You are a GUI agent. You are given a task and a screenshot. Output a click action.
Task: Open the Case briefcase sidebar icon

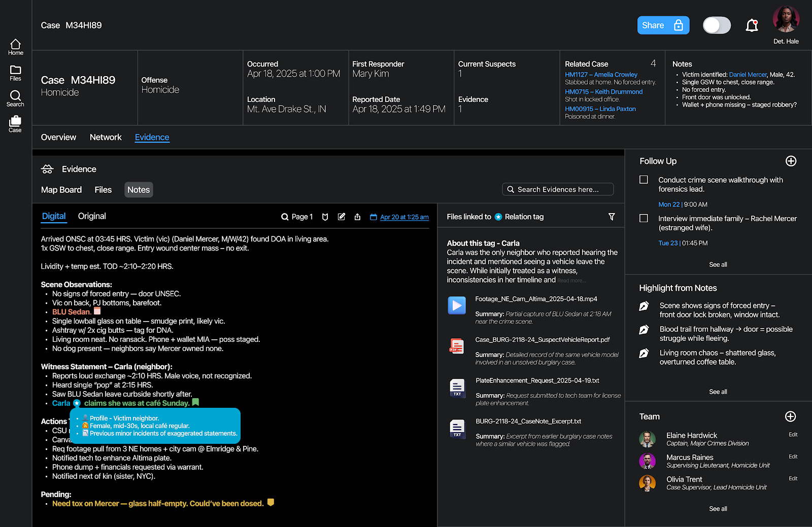pos(15,124)
